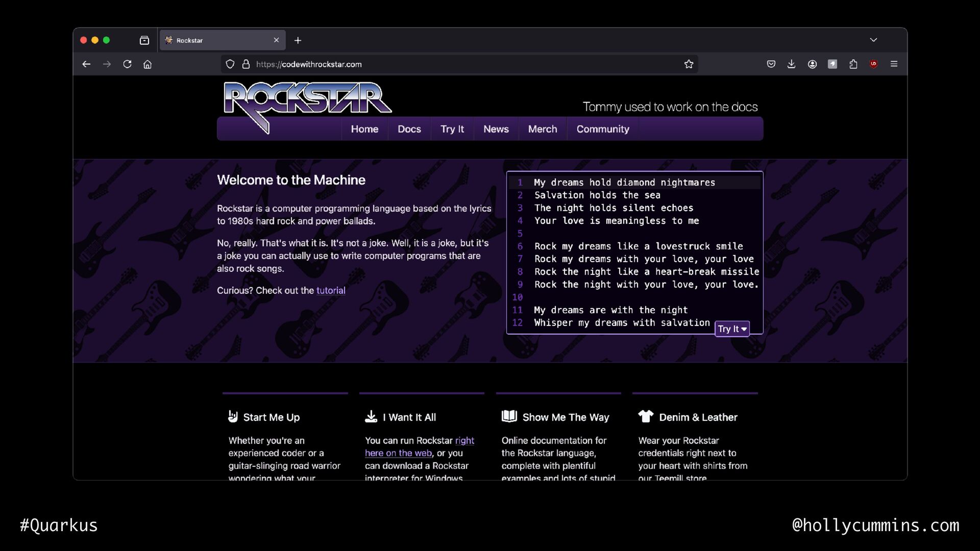Click the browser reload icon

pyautogui.click(x=127, y=64)
